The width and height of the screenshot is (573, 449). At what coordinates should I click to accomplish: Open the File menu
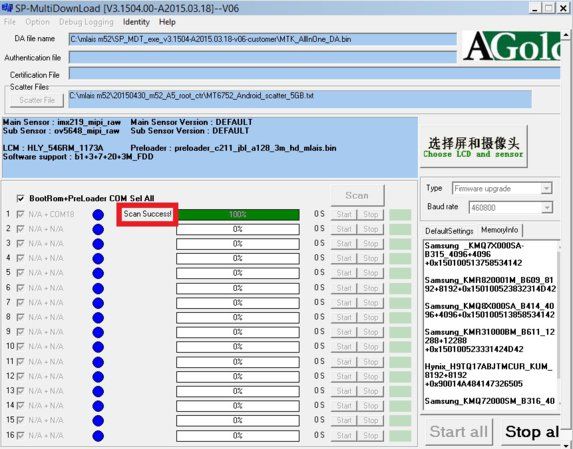click(x=10, y=22)
